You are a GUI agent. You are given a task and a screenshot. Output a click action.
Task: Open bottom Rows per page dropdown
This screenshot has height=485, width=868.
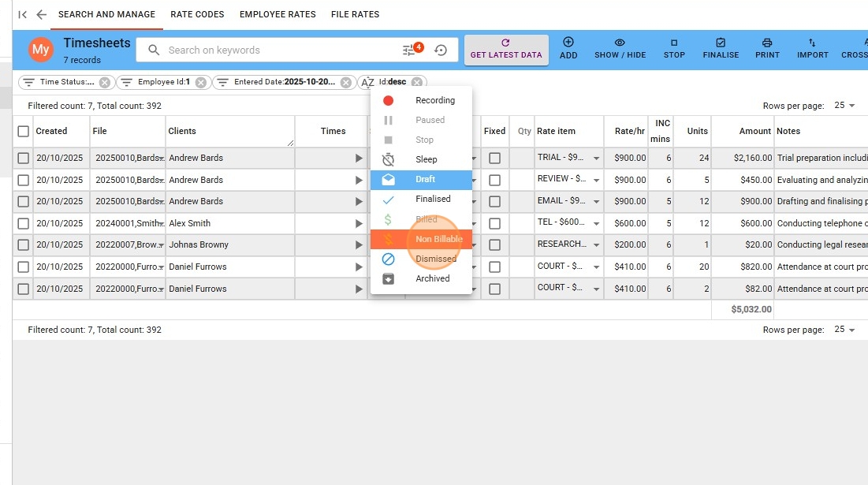pyautogui.click(x=845, y=330)
